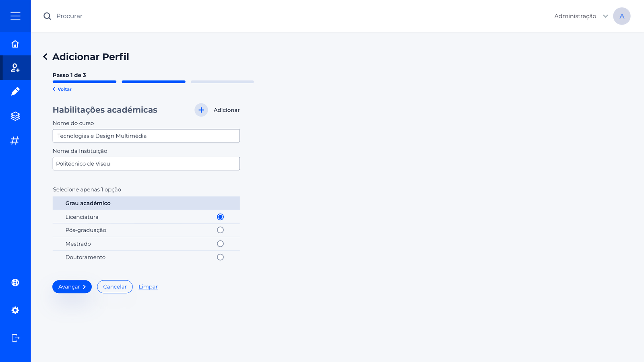Open the hamburger menu in sidebar
This screenshot has height=362, width=644.
(x=15, y=16)
